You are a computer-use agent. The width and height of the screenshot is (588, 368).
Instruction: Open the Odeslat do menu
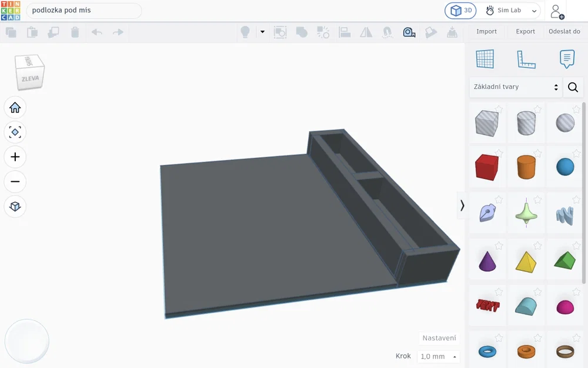564,32
